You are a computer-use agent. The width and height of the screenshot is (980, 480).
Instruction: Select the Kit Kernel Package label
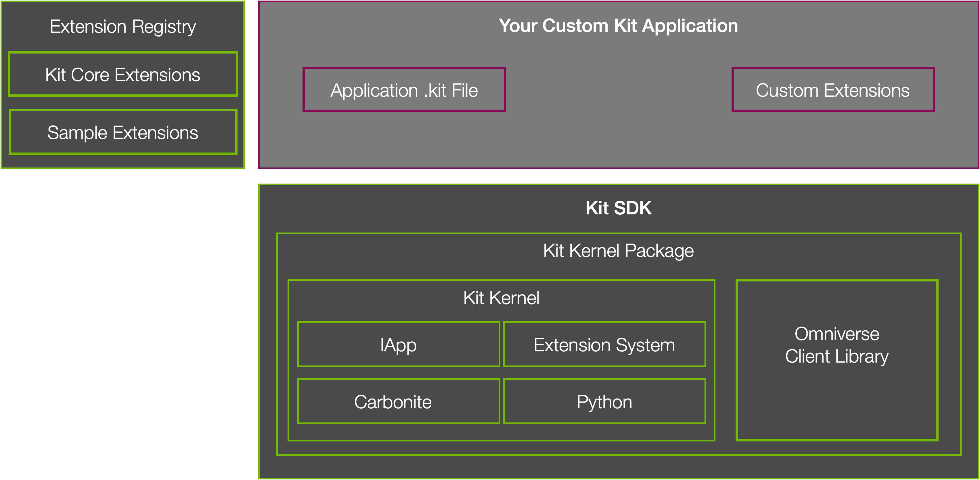pyautogui.click(x=618, y=251)
